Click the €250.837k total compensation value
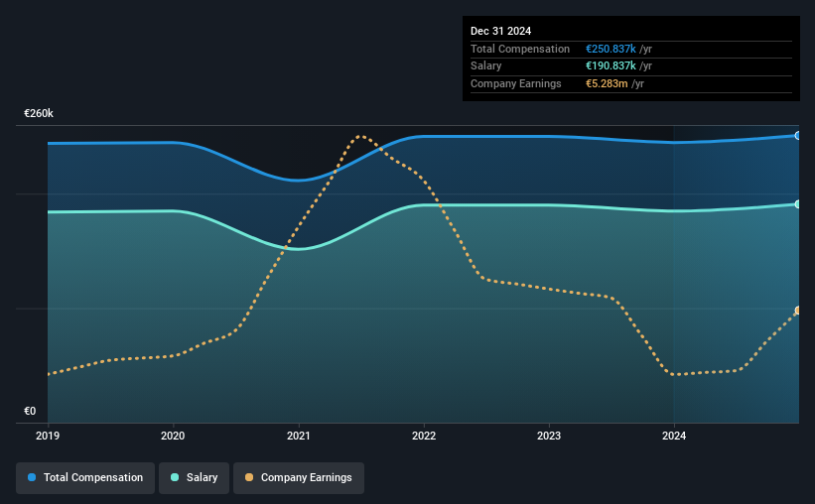Image resolution: width=815 pixels, height=504 pixels. pyautogui.click(x=611, y=49)
